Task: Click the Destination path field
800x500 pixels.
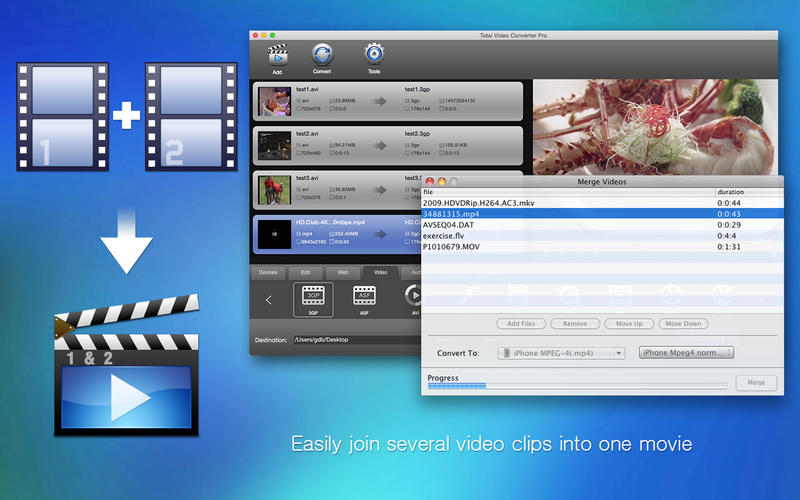Action: click(x=357, y=340)
